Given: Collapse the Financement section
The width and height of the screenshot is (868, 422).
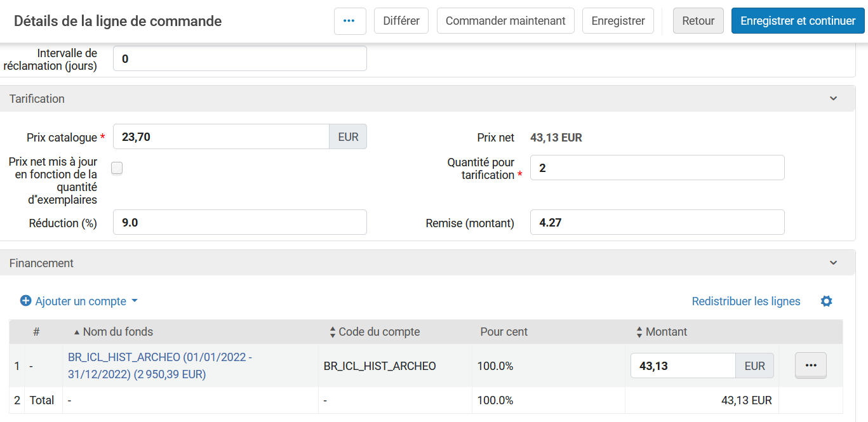Looking at the screenshot, I should click(x=833, y=263).
